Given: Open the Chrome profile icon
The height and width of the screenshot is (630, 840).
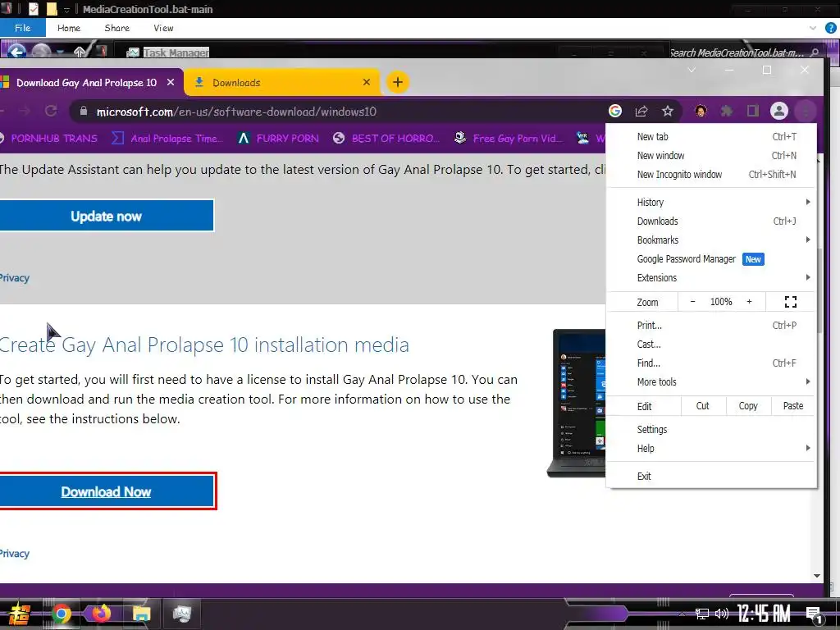Looking at the screenshot, I should 779,111.
